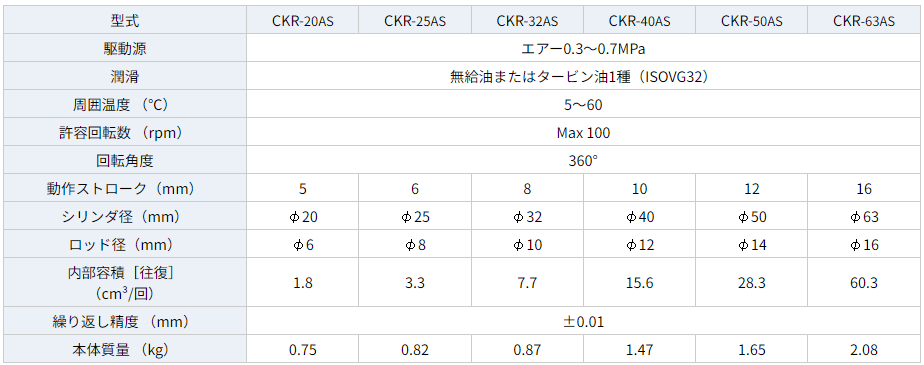Select the 動作ストローク（mm）row label
This screenshot has width=924, height=365.
point(125,189)
